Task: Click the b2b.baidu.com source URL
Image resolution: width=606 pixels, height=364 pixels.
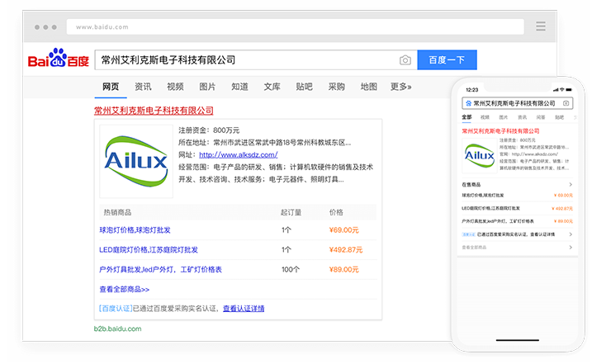Action: click(x=117, y=329)
